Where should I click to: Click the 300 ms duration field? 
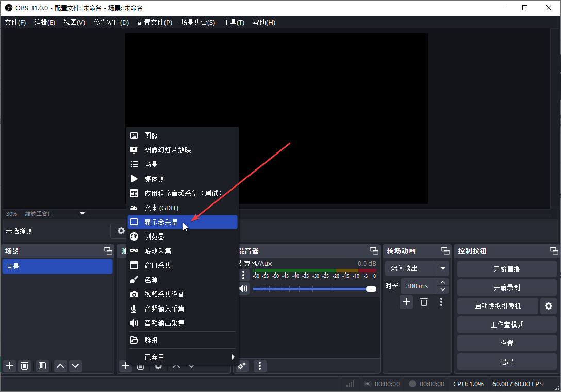[419, 286]
